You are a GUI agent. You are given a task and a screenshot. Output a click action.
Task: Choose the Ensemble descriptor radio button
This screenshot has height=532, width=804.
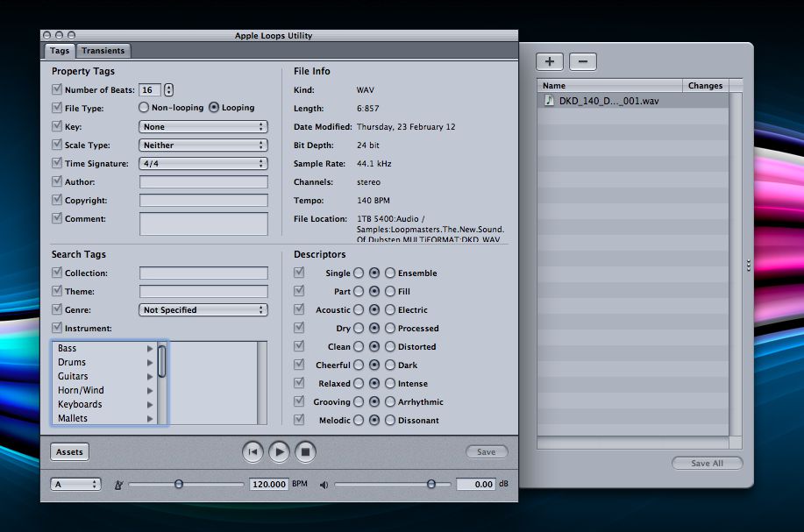[390, 273]
